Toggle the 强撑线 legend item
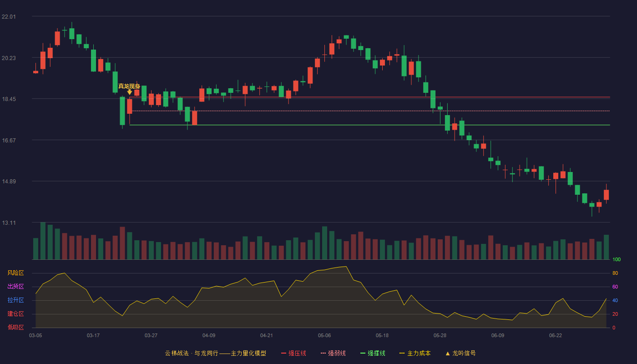The image size is (637, 364). [x=373, y=353]
